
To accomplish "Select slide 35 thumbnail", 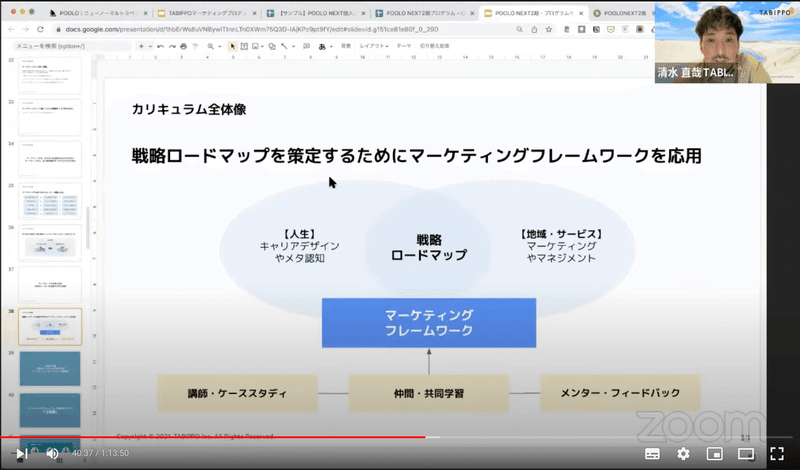I will (50, 201).
